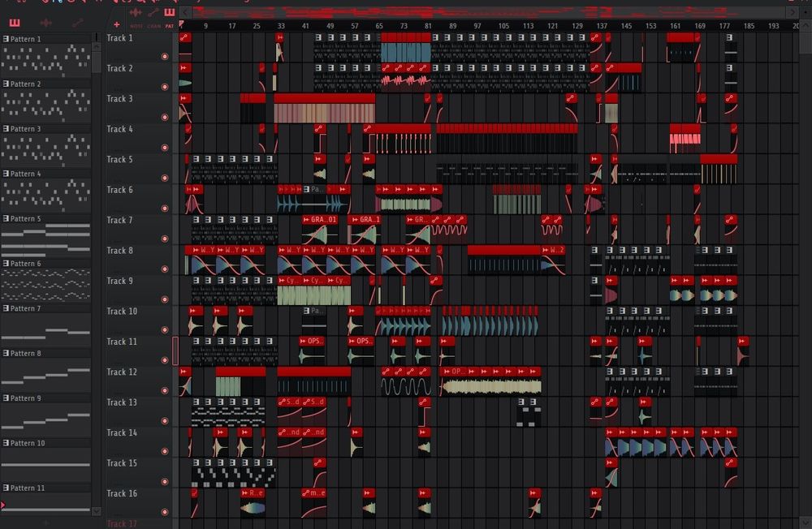Select the Track 15 header label
This screenshot has height=529, width=812.
122,463
